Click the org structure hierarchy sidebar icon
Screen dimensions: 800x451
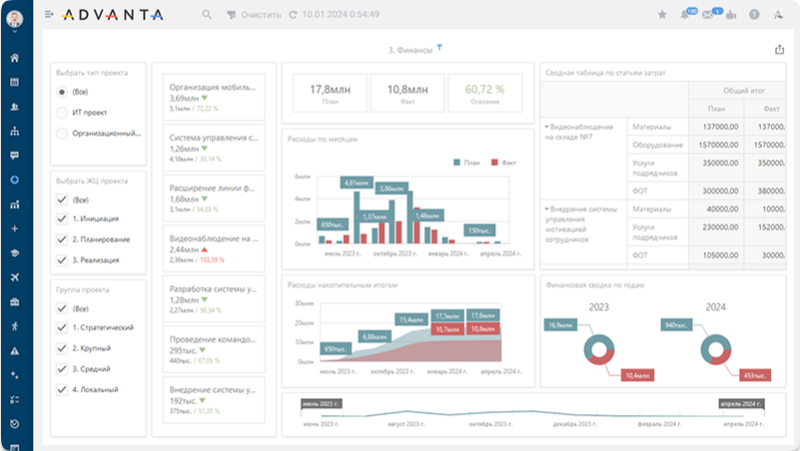pyautogui.click(x=15, y=131)
